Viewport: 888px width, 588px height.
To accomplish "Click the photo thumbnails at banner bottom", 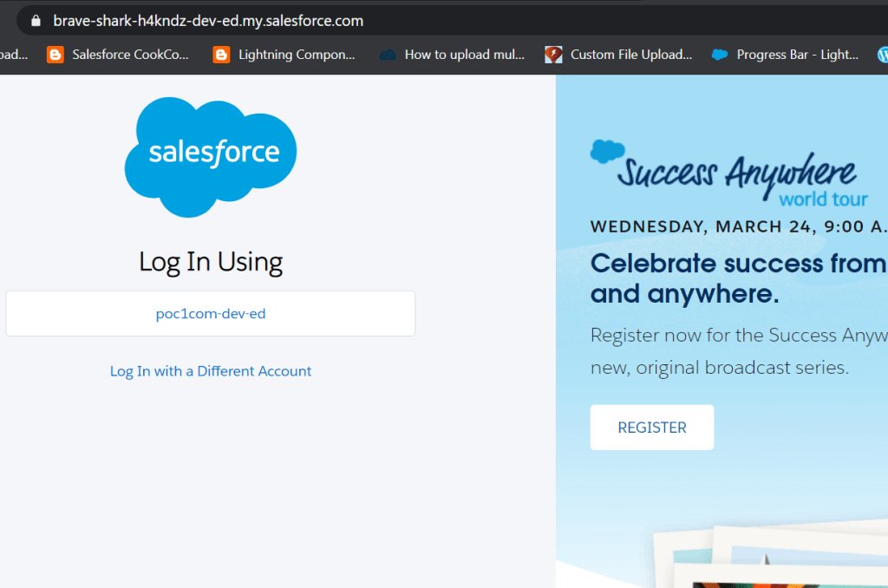I will [780, 555].
